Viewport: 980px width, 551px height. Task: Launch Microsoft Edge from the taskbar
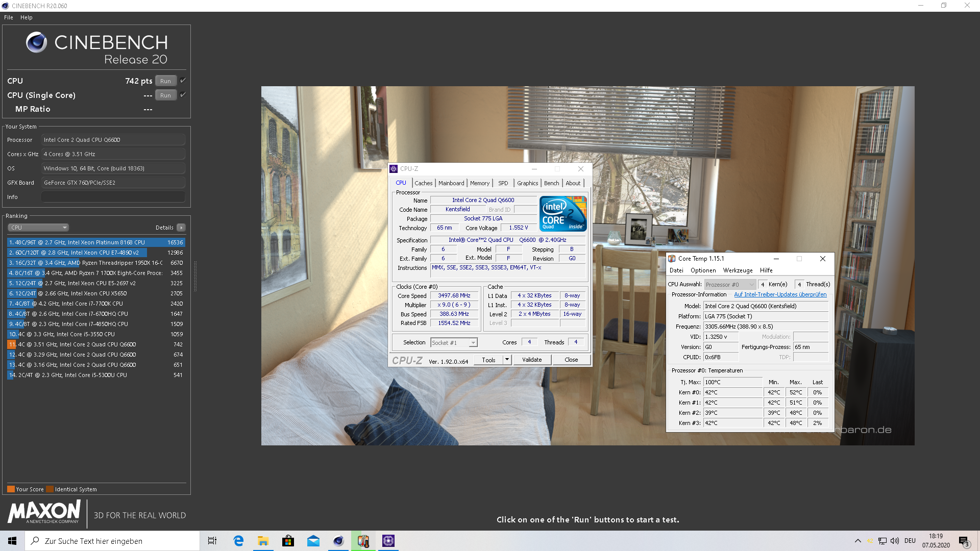238,541
